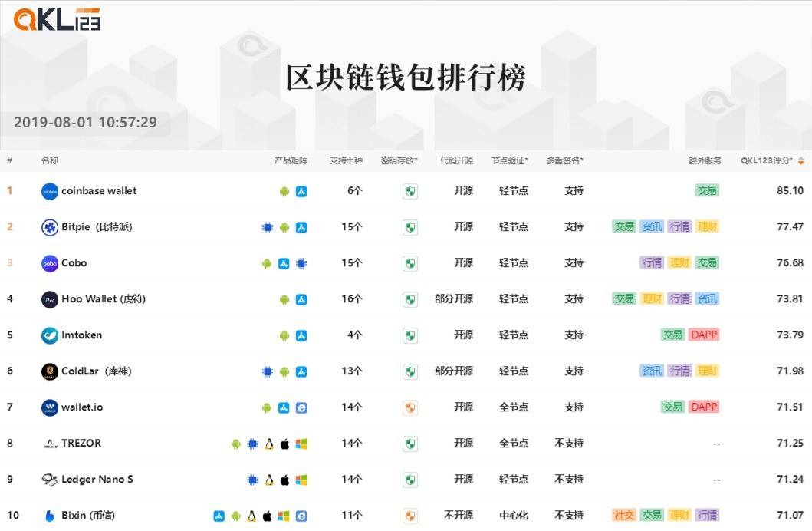Select 产品矩阵 column header
The image size is (812, 531).
pyautogui.click(x=291, y=160)
